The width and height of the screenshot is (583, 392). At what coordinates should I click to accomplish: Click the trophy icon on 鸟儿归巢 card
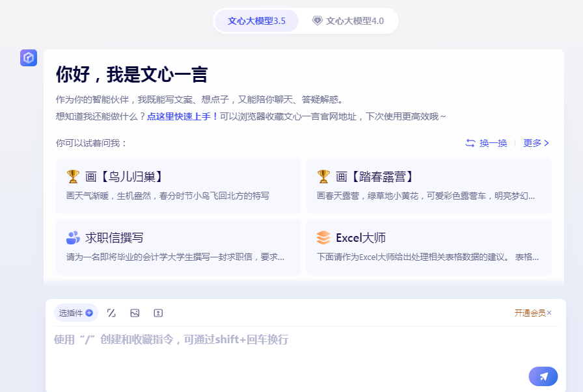[73, 176]
